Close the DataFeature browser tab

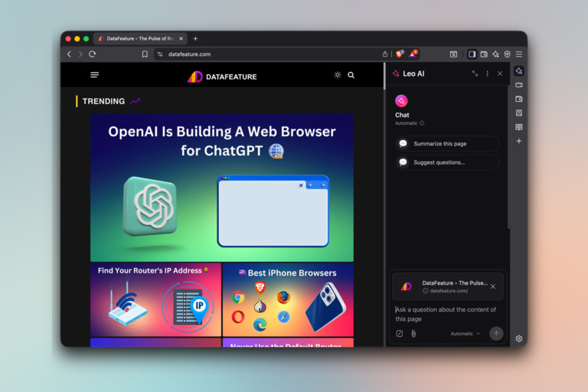(x=181, y=38)
